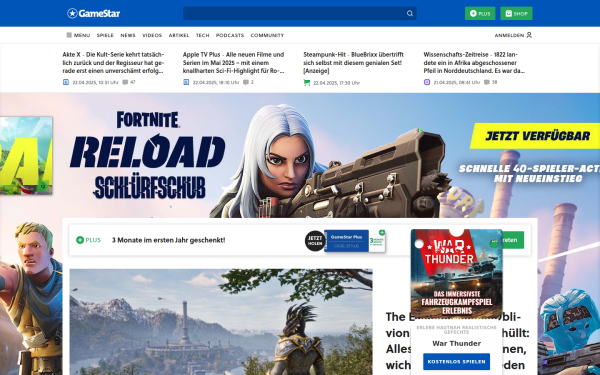Open the green PLUS button
This screenshot has height=375, width=600.
[x=480, y=13]
